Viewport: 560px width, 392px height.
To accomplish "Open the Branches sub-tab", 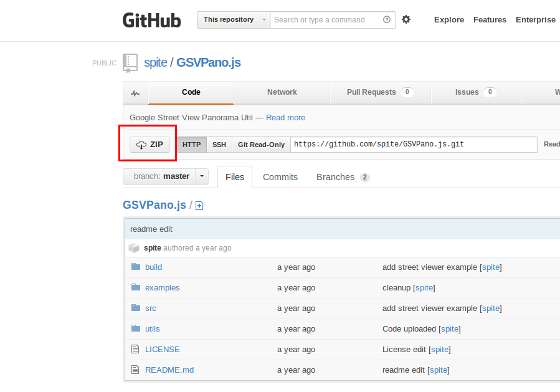I will (343, 177).
